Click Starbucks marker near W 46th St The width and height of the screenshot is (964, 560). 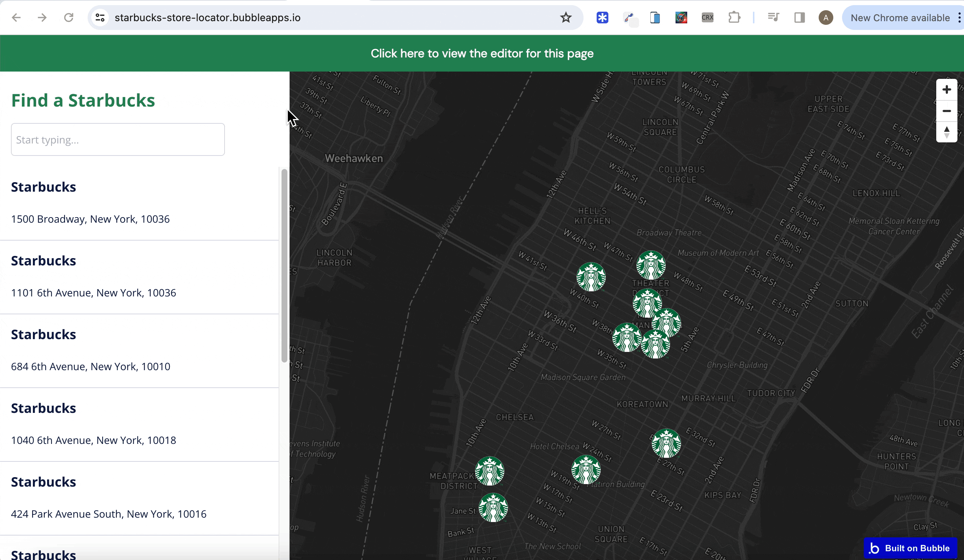point(591,277)
